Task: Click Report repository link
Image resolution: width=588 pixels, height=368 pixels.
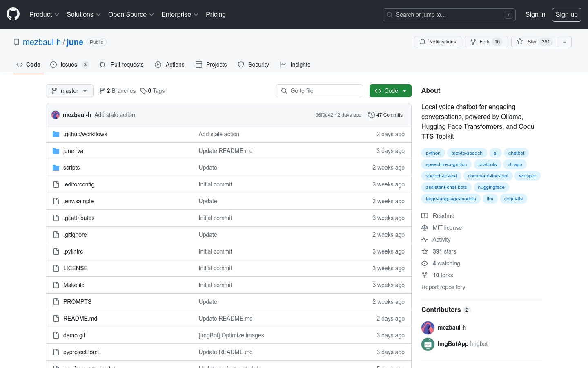Action: (443, 287)
